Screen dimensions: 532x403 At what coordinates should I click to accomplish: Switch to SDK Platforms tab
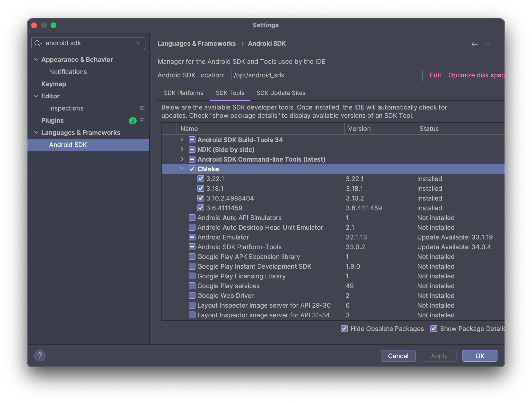point(183,93)
